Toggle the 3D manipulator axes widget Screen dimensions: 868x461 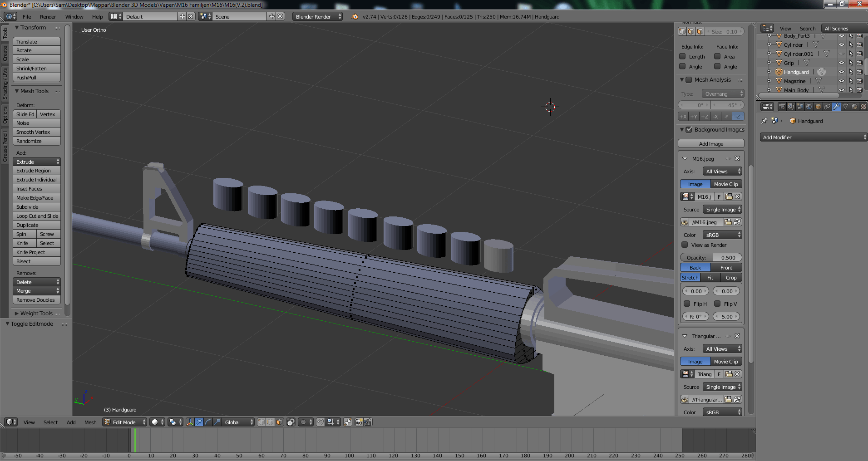pyautogui.click(x=190, y=422)
